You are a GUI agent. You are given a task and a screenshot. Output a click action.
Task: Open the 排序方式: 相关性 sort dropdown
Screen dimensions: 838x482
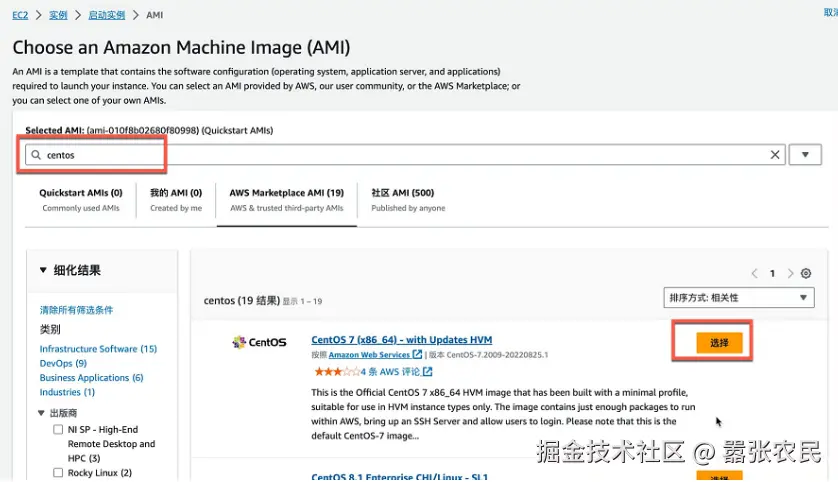pos(739,298)
